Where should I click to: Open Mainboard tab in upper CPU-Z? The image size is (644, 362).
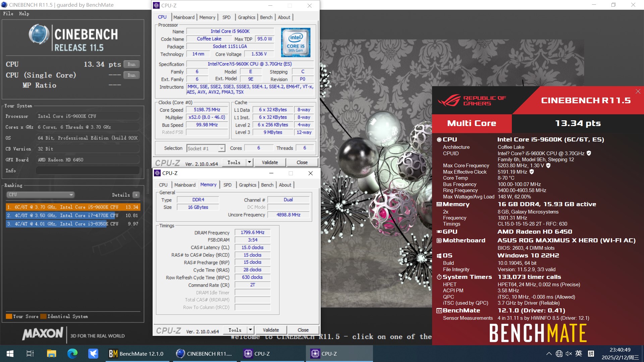[184, 17]
